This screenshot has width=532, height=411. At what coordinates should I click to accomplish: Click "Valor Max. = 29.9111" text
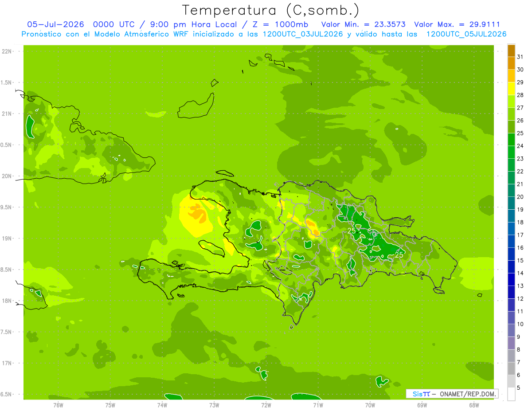click(457, 24)
